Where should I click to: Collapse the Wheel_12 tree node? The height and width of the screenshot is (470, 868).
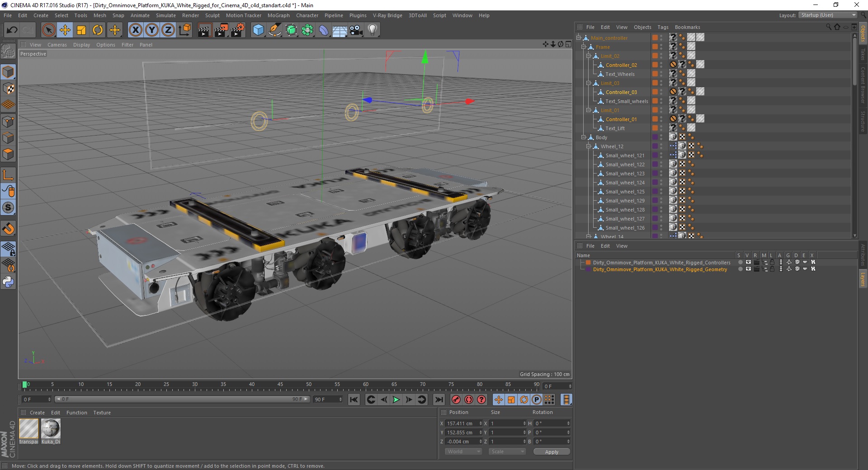(x=589, y=146)
